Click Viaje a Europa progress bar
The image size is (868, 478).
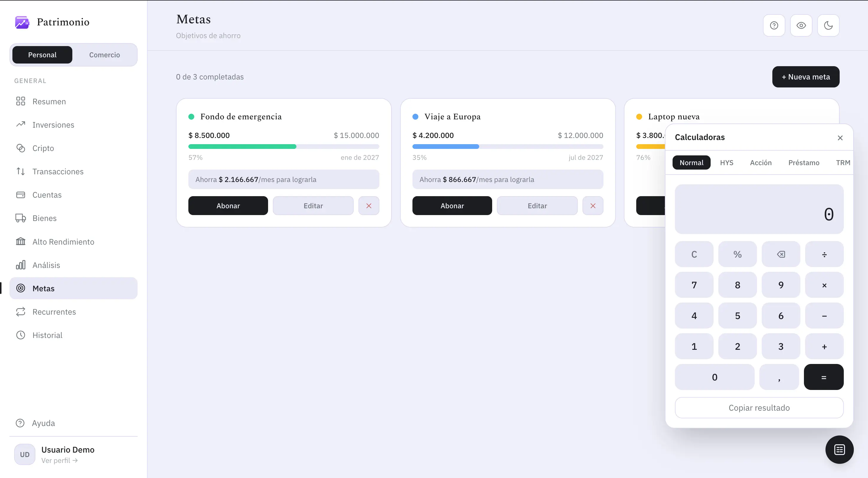(x=508, y=147)
